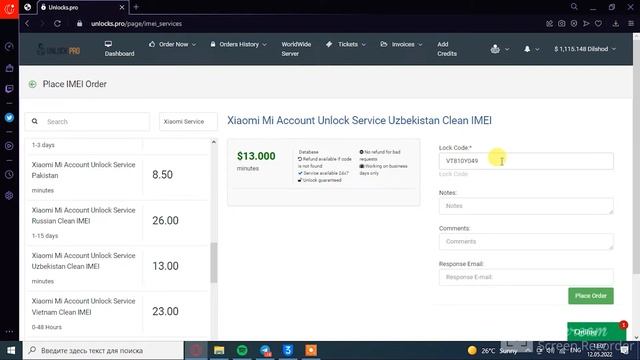This screenshot has height=360, width=640.
Task: Click the service Search field
Action: pyautogui.click(x=87, y=122)
